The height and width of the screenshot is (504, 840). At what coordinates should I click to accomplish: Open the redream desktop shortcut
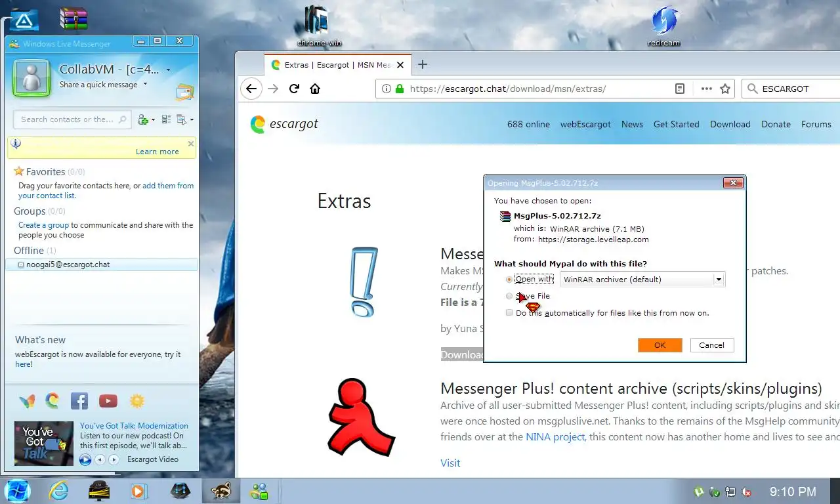[x=663, y=26]
